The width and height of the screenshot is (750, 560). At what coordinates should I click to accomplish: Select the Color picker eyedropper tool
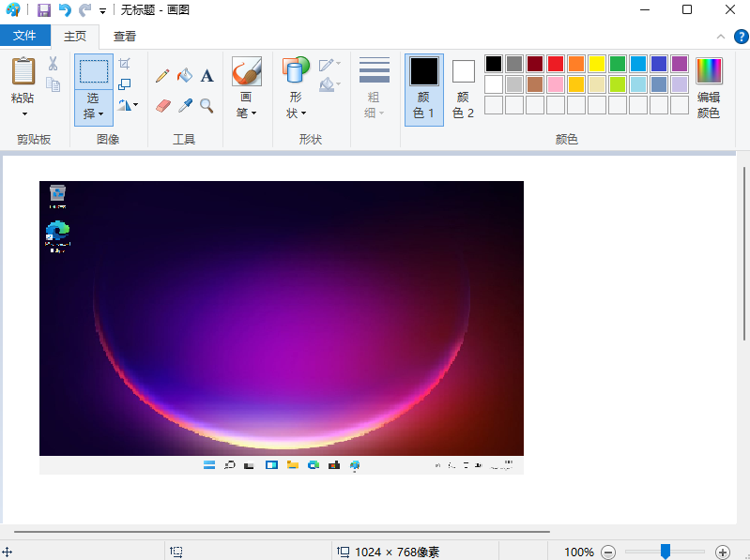click(185, 105)
